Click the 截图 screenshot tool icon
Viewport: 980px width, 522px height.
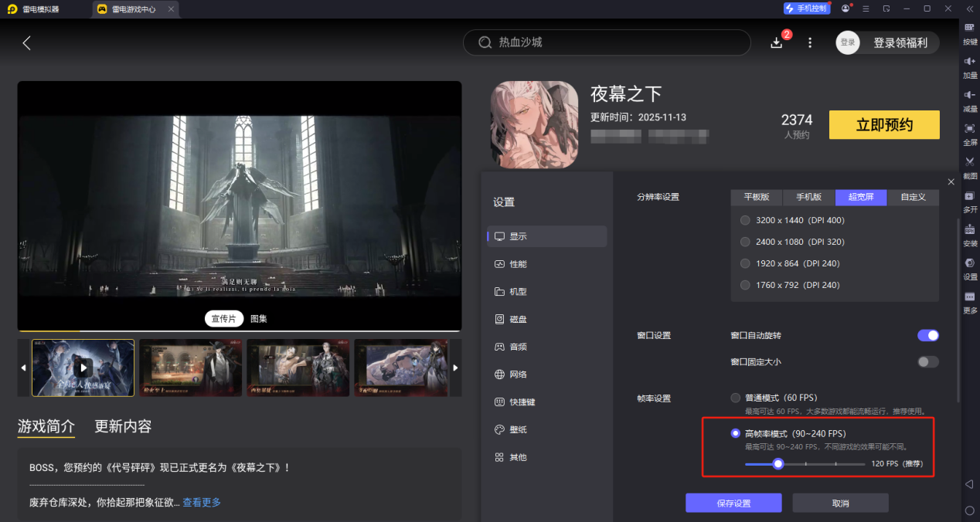970,166
